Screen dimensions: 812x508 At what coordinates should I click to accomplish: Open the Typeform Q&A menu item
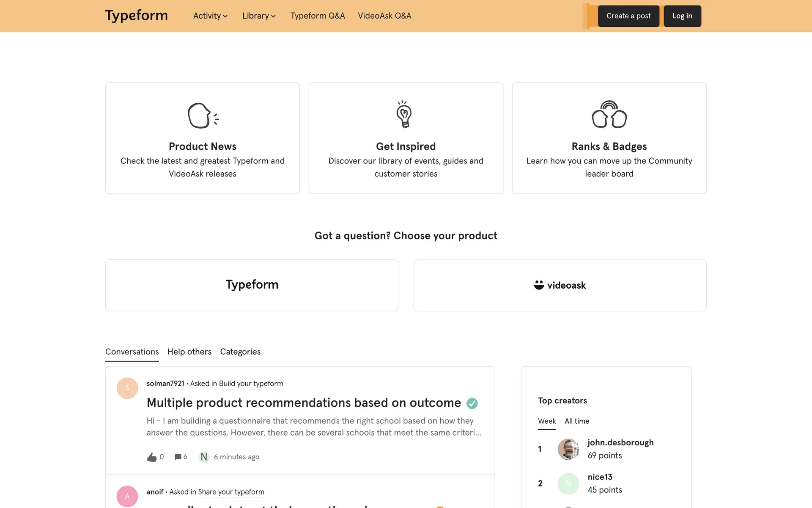coord(318,16)
